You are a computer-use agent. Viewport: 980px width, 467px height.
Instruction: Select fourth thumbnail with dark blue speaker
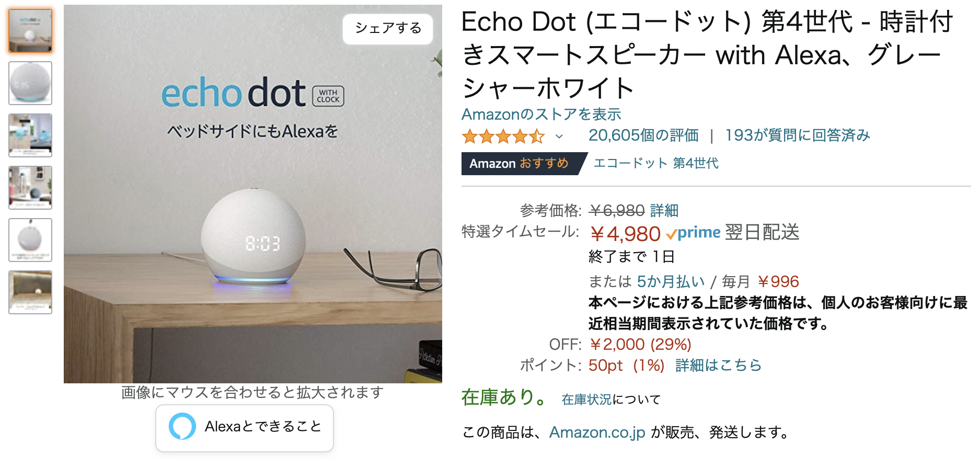click(x=30, y=188)
